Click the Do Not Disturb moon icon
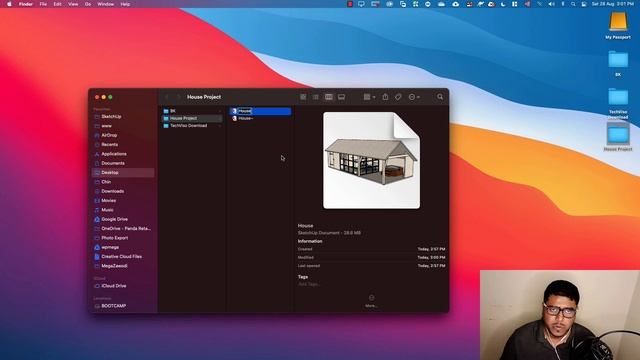640x360 pixels. tap(503, 4)
